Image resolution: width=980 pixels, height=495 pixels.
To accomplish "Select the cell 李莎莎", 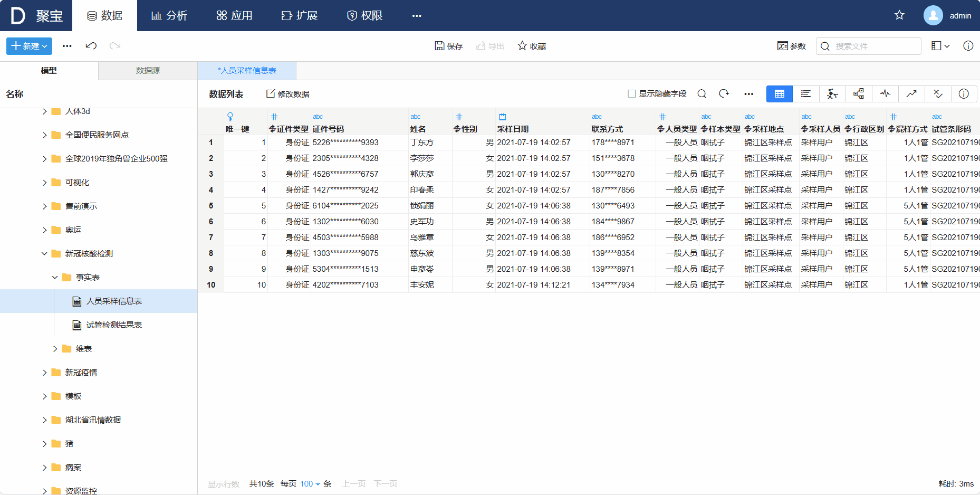I will click(x=430, y=158).
